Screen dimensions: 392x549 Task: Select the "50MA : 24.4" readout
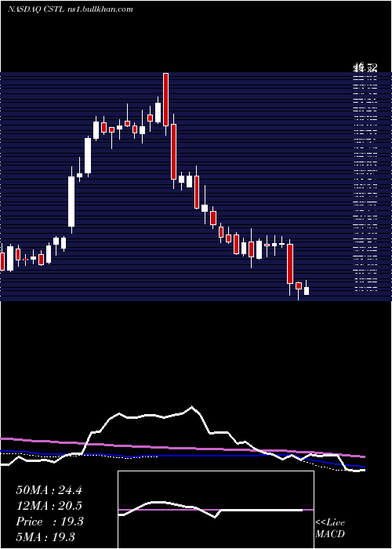[x=49, y=490]
